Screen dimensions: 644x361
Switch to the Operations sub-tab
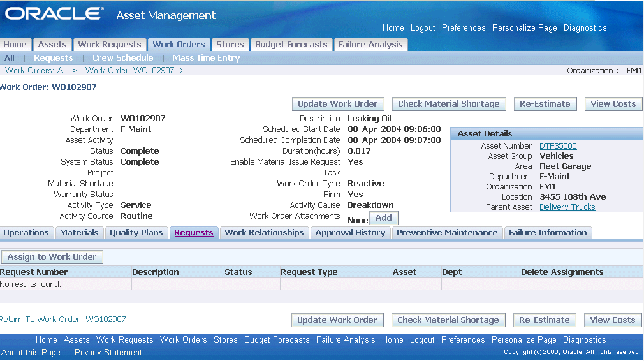click(26, 232)
